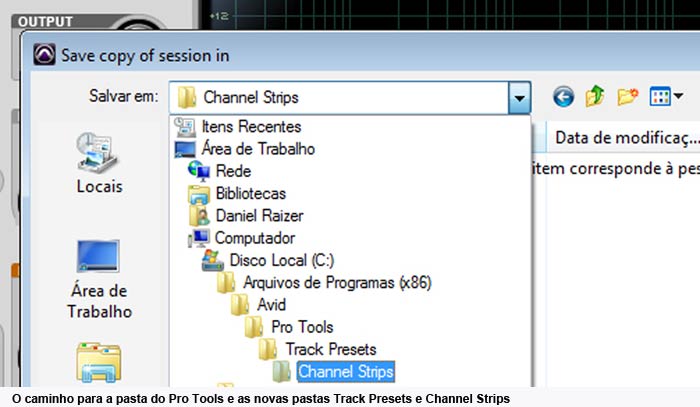This screenshot has height=407, width=700.
Task: Select the Track Presets folder
Action: [x=331, y=349]
